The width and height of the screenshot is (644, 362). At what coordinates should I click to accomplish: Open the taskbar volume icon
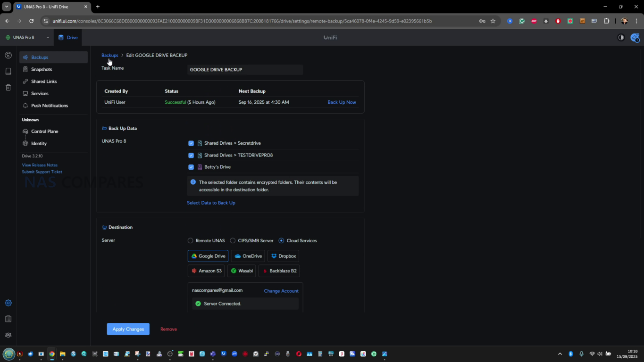[x=600, y=354]
